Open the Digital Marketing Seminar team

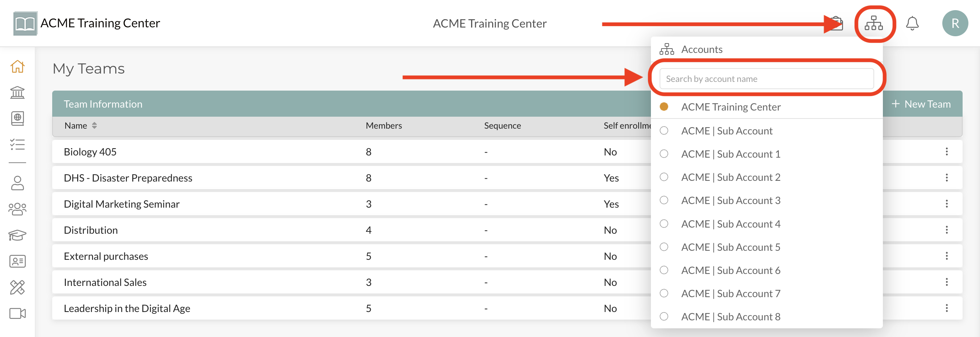(121, 204)
